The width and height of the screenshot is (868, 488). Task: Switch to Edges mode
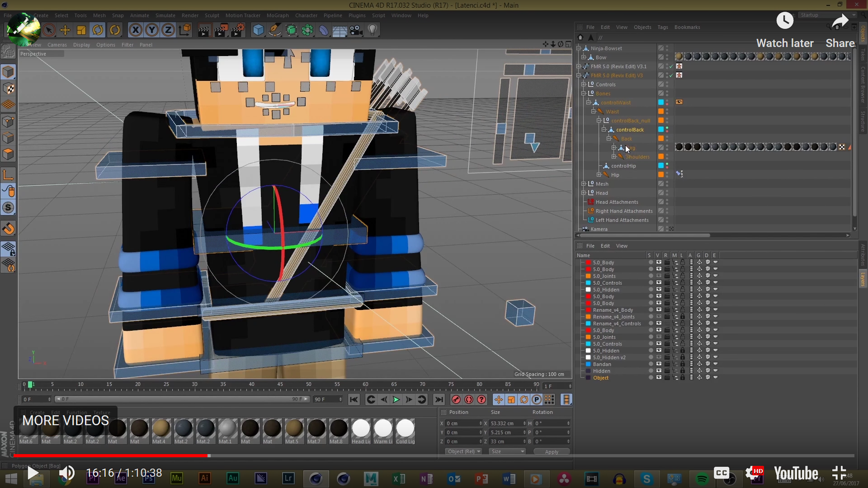pos(8,137)
